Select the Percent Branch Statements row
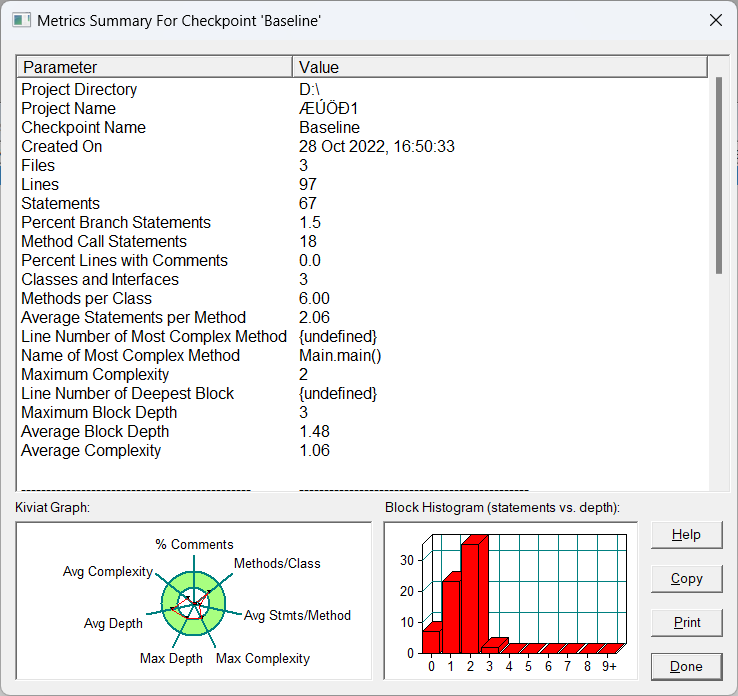The height and width of the screenshot is (696, 738). tap(362, 222)
